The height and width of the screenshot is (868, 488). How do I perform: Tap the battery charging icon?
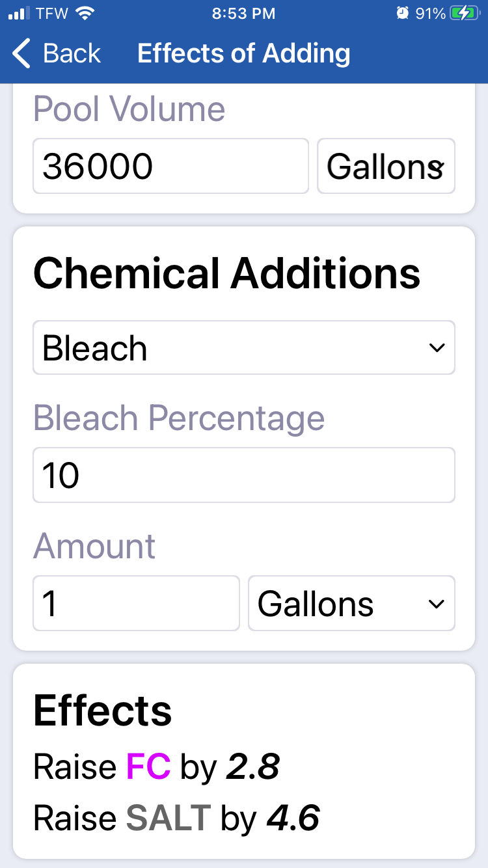tap(464, 13)
